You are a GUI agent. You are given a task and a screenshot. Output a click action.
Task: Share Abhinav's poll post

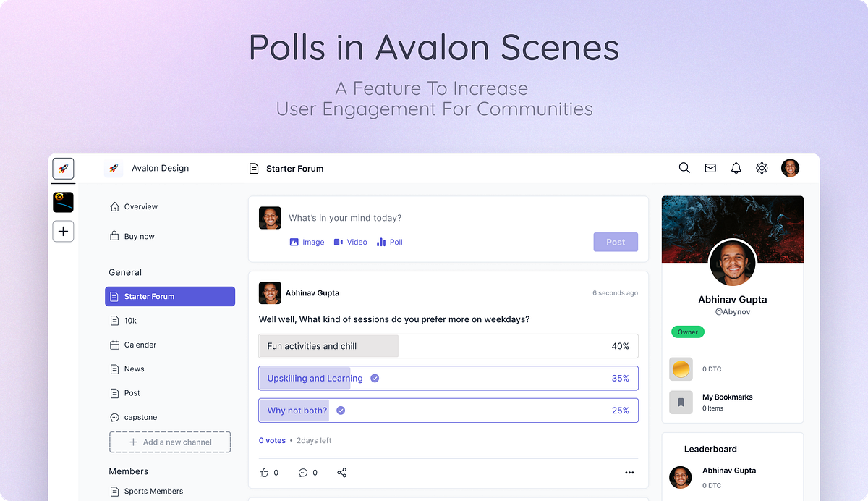(341, 472)
